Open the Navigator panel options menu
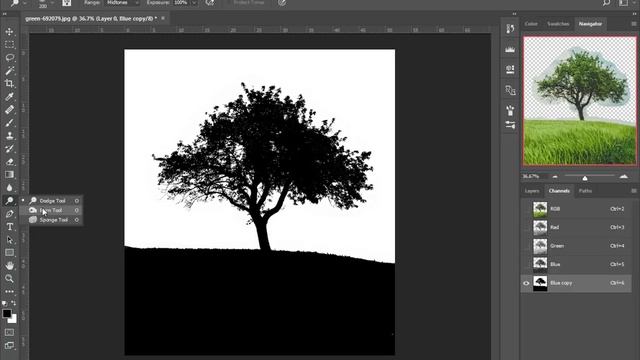Screen dimensions: 640x360 pyautogui.click(x=634, y=24)
